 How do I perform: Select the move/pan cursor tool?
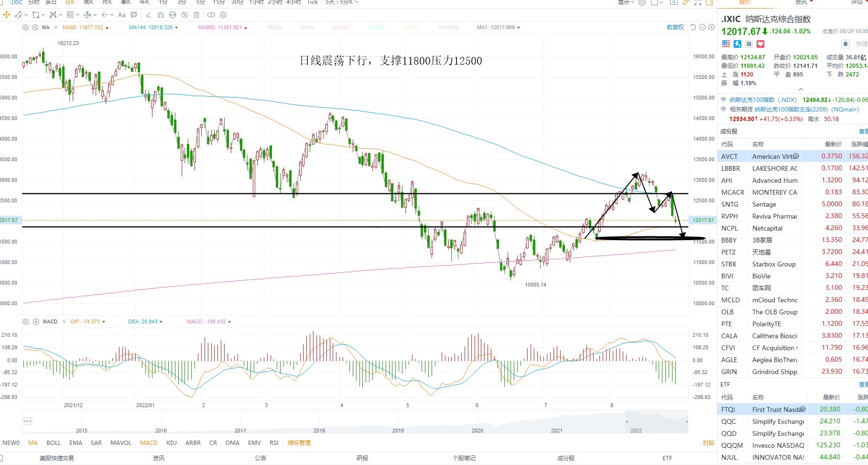(x=6, y=15)
